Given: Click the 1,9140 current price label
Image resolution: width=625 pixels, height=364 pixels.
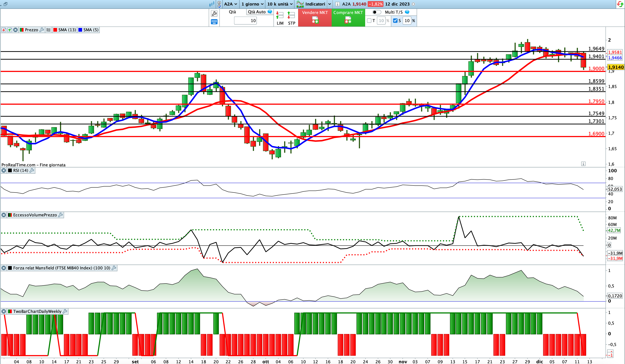Looking at the screenshot, I should click(x=616, y=67).
